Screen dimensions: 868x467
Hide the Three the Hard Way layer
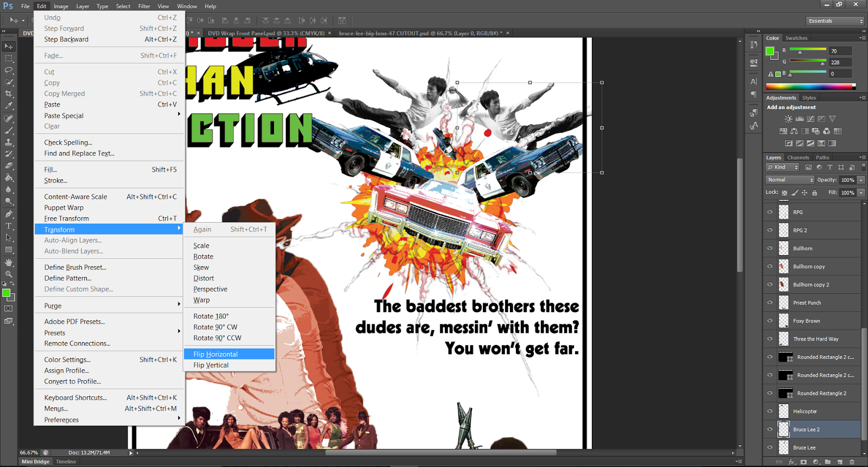[x=770, y=339]
